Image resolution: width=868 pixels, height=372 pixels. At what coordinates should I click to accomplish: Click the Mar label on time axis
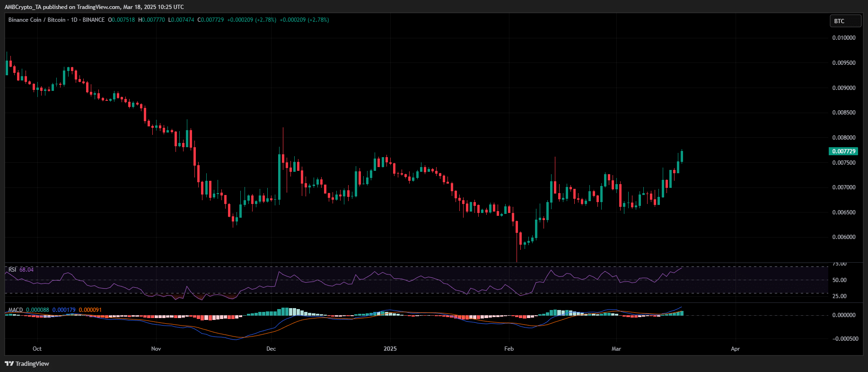click(x=616, y=349)
